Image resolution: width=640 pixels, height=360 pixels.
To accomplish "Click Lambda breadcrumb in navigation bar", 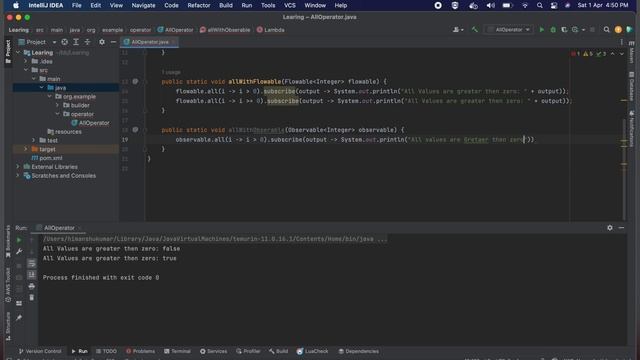I will [x=271, y=30].
